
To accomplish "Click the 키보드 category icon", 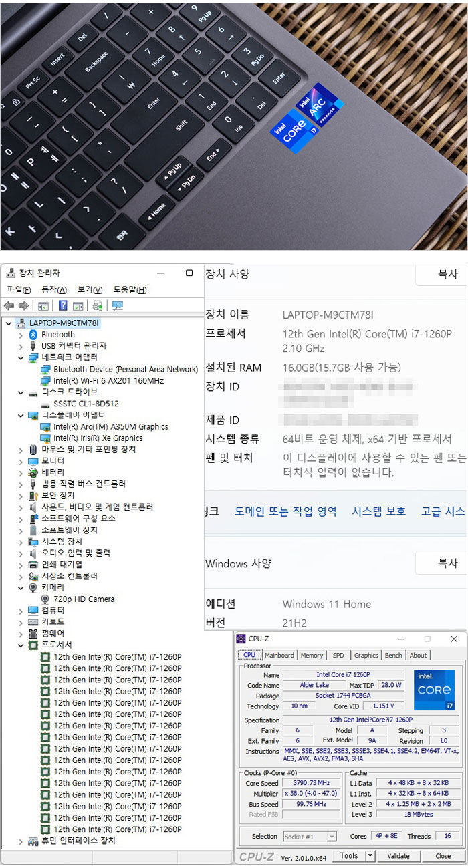I will click(33, 621).
